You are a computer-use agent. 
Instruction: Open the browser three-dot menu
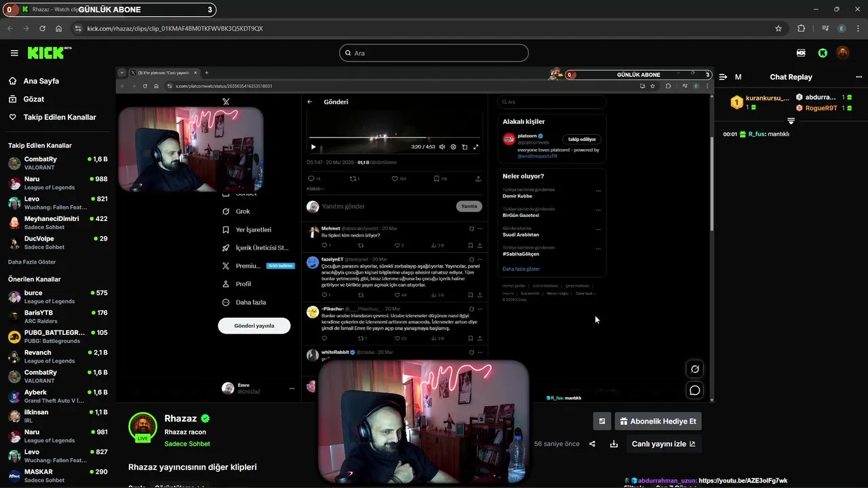coord(857,28)
